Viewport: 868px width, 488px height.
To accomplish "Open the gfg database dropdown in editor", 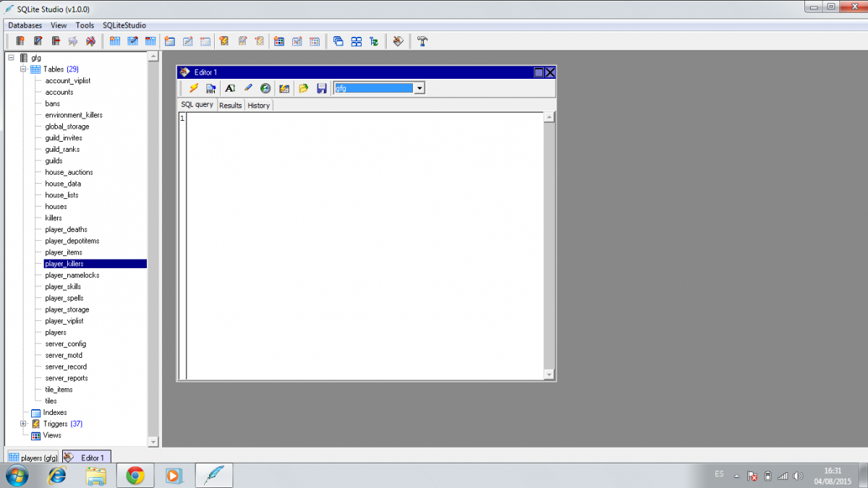I will 419,88.
